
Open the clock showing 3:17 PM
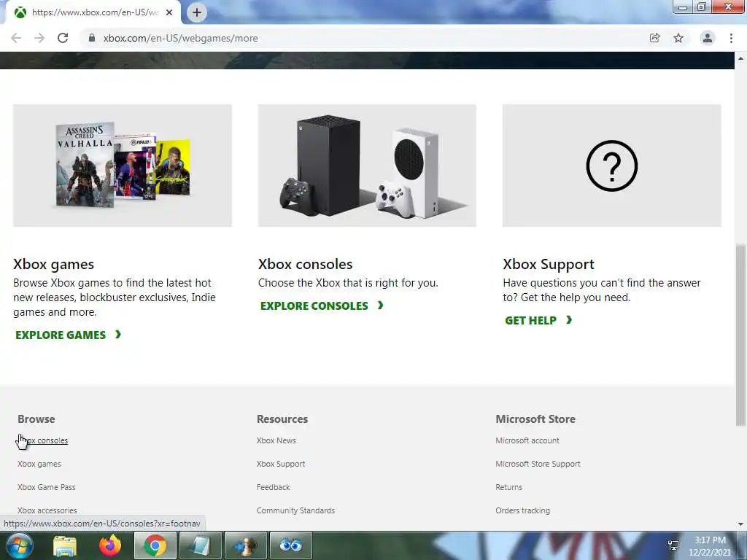point(710,546)
